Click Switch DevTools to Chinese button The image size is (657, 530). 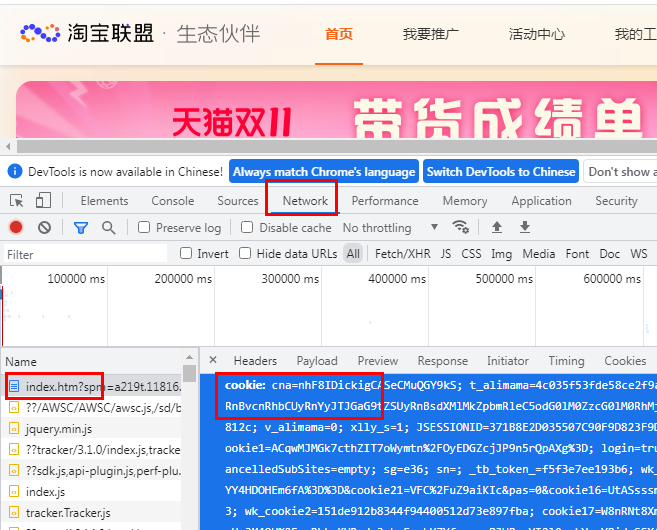(501, 171)
